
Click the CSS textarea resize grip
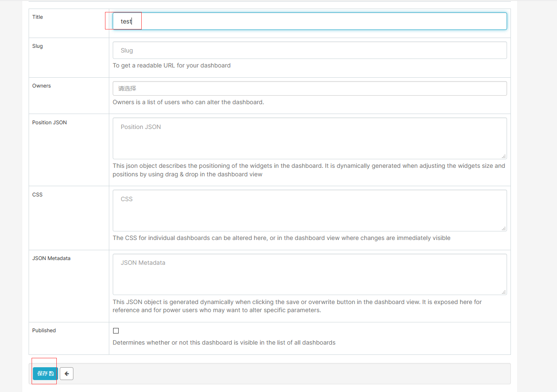504,228
